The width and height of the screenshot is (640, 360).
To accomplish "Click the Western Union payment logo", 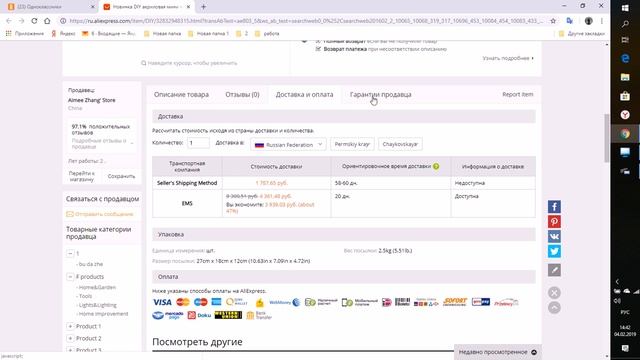I will 228,315.
